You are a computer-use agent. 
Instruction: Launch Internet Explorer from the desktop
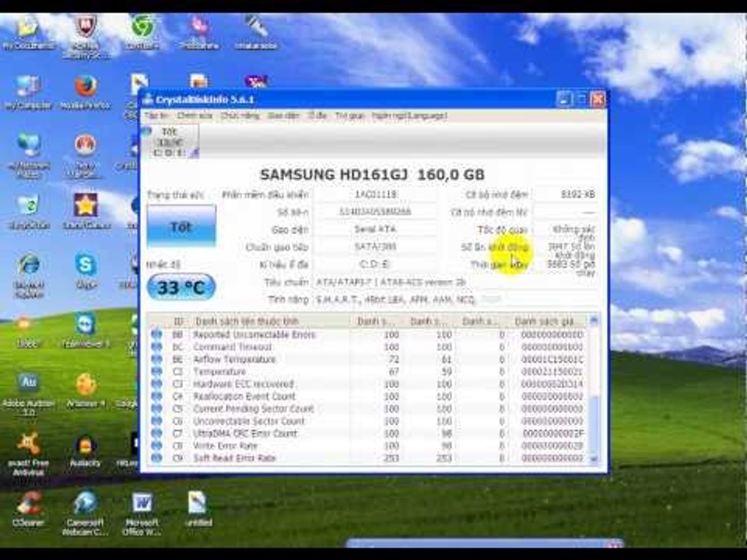(29, 275)
